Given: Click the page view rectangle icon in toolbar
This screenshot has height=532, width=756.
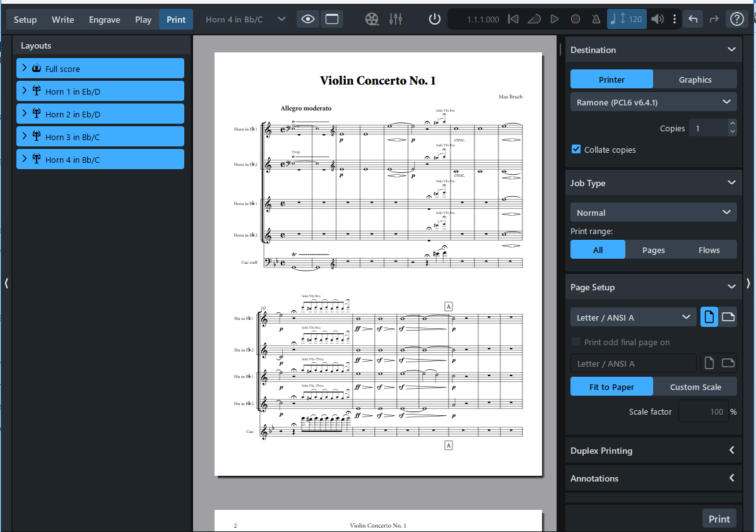Looking at the screenshot, I should [x=332, y=20].
